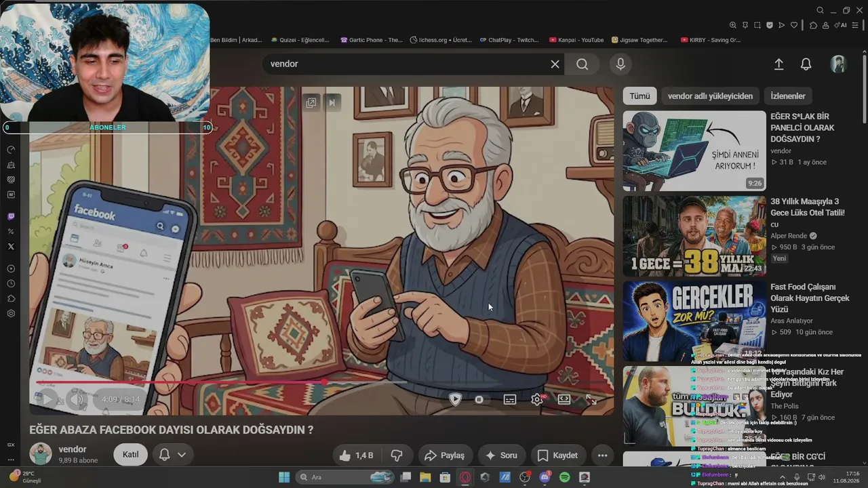Open the 38 Yıllık Maaşıyla video thumbnail

pyautogui.click(x=694, y=236)
